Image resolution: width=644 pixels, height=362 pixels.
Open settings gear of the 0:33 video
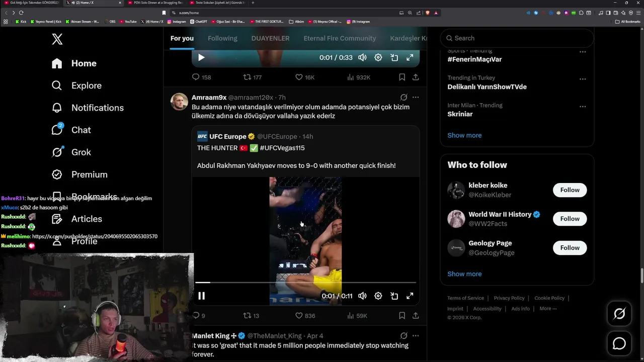point(378,57)
